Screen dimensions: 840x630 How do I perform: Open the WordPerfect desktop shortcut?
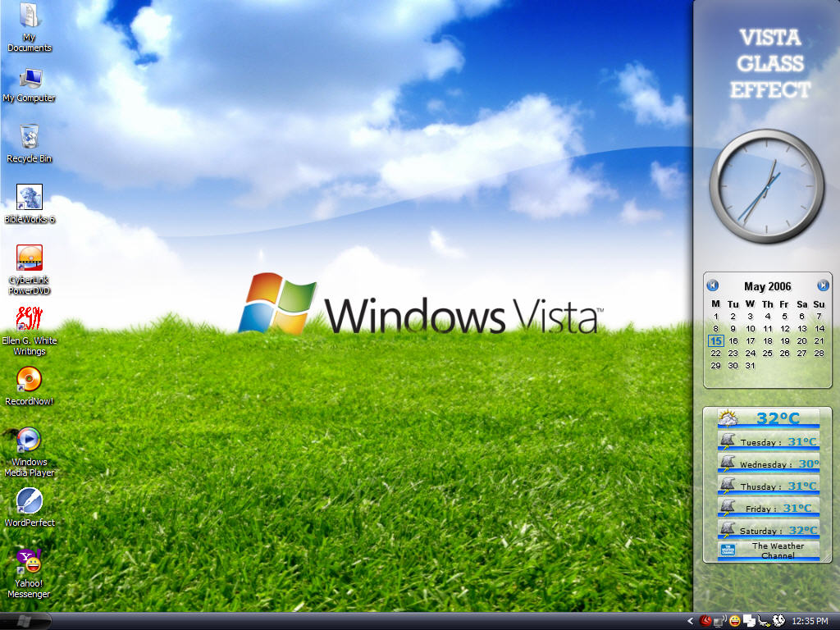tap(30, 507)
